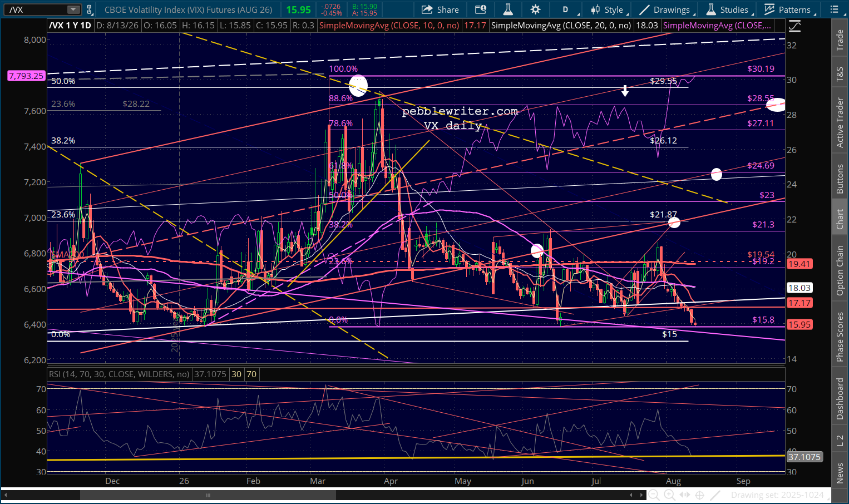The height and width of the screenshot is (504, 849).
Task: Open the /VX symbol dropdown arrow
Action: 73,9
